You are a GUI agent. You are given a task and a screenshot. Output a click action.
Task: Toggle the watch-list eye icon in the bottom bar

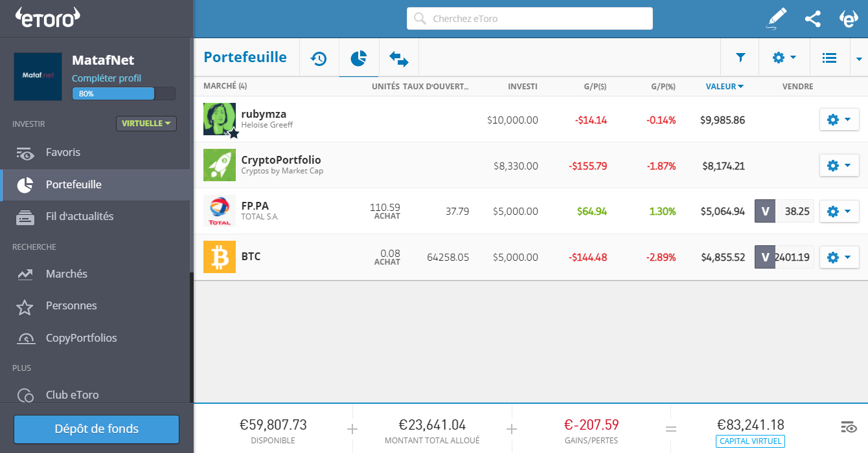tap(849, 427)
